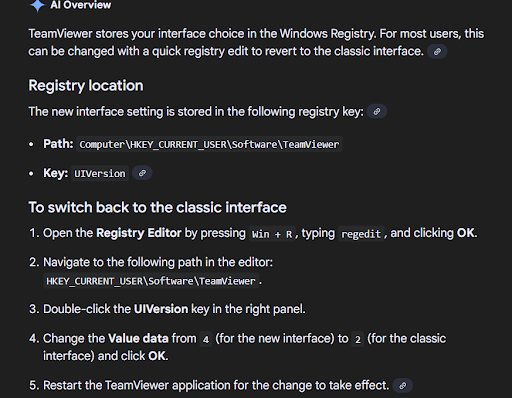Viewport: 512px width, 398px height.
Task: Click the 'To switch back to the classic interface' heading
Action: click(157, 207)
